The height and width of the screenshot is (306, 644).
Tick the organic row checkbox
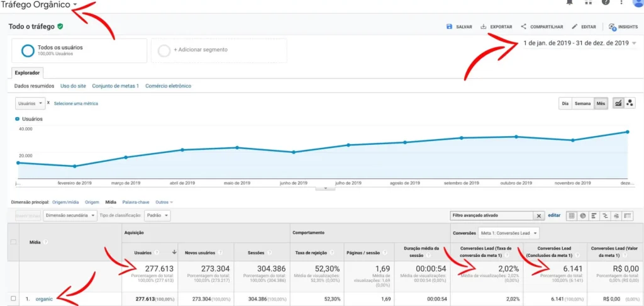click(x=14, y=298)
